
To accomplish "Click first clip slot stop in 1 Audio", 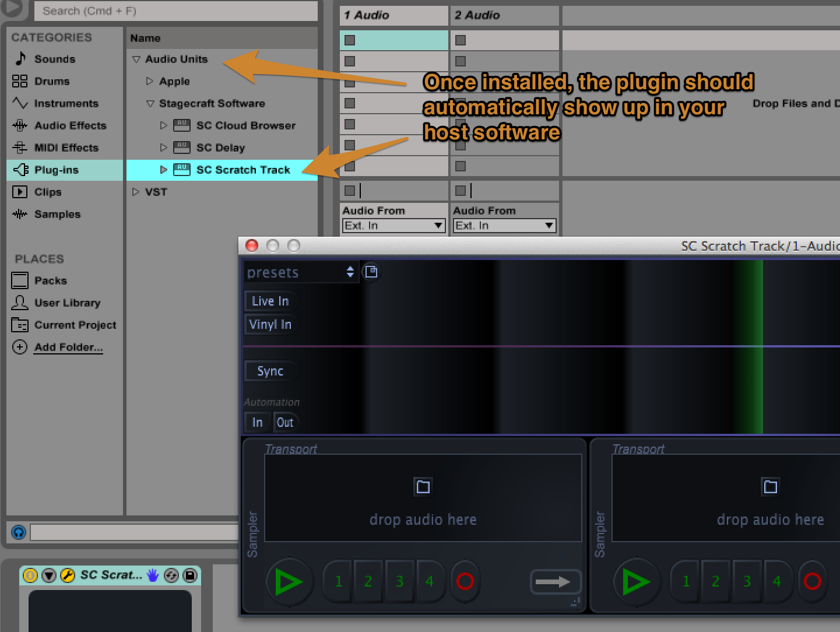I will pyautogui.click(x=350, y=40).
